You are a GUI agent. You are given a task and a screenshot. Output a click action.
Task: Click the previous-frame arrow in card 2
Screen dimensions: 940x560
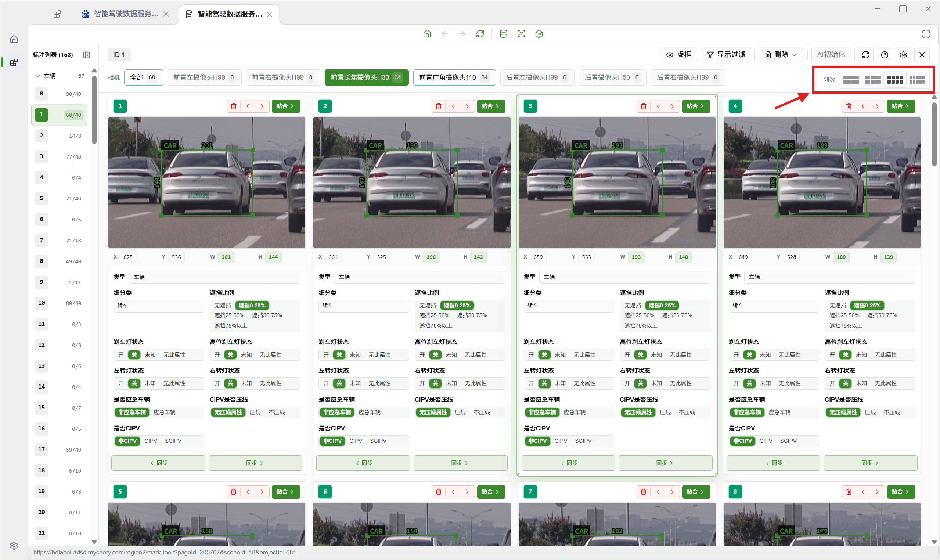click(453, 106)
